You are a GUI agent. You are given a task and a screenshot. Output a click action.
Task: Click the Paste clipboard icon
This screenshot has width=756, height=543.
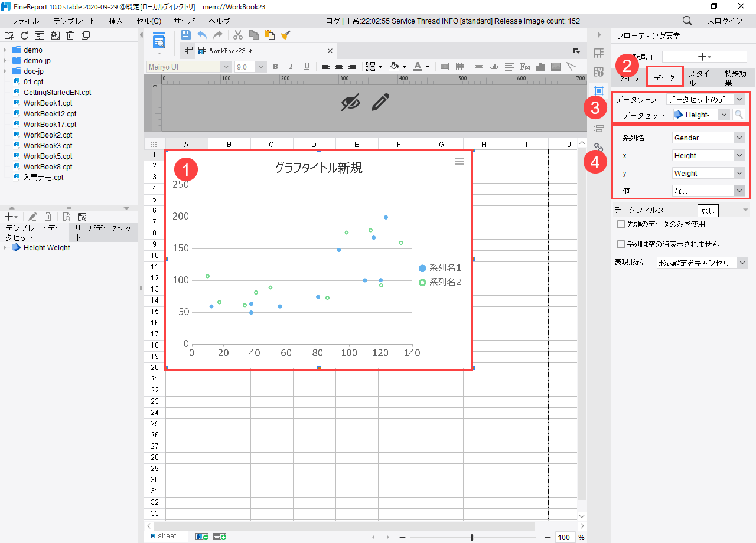point(270,35)
